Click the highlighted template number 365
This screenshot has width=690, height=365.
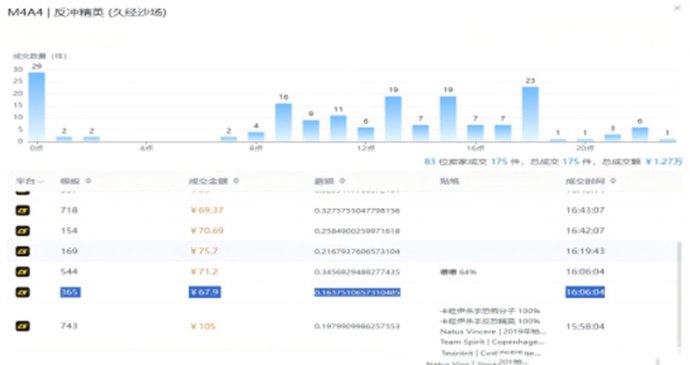(x=70, y=292)
